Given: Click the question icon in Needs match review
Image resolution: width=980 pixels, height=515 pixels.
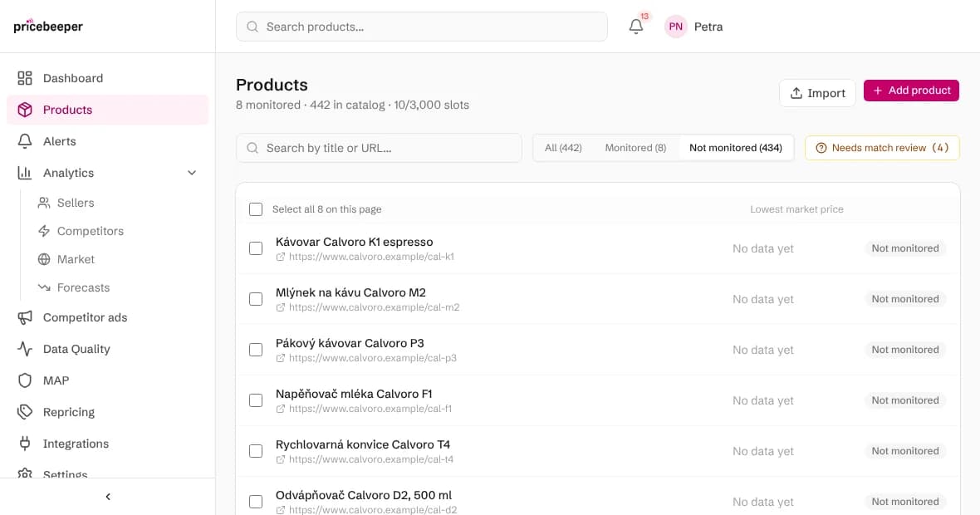Looking at the screenshot, I should click(x=821, y=148).
